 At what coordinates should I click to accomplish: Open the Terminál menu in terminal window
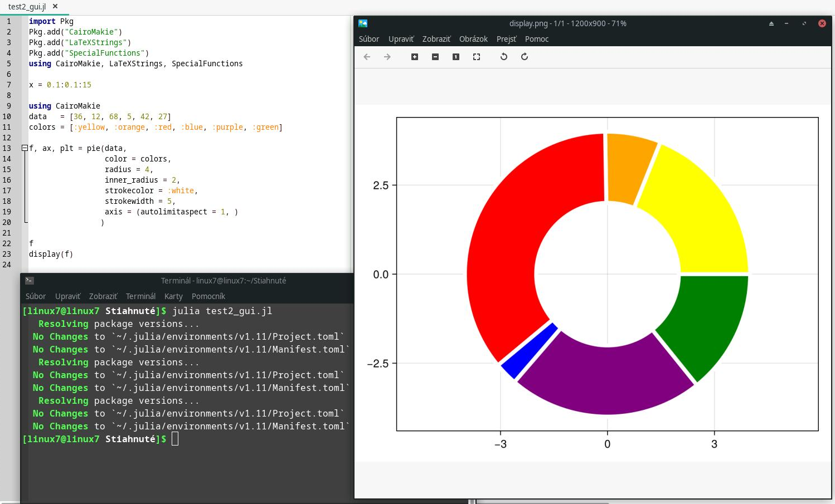tap(140, 296)
